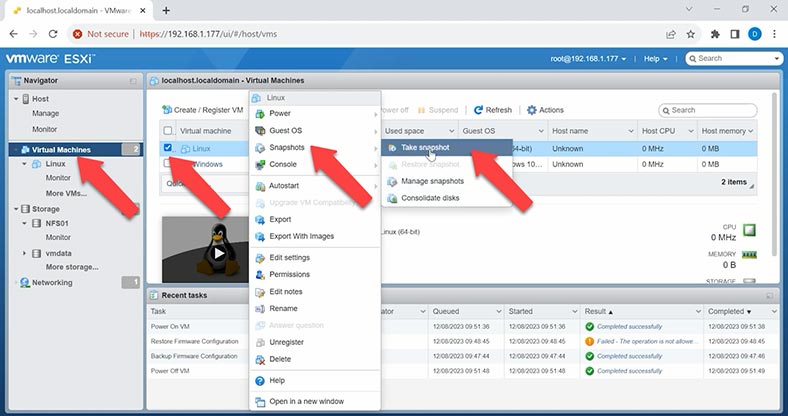Collapse the Storage tree node
The image size is (788, 416).
point(16,209)
